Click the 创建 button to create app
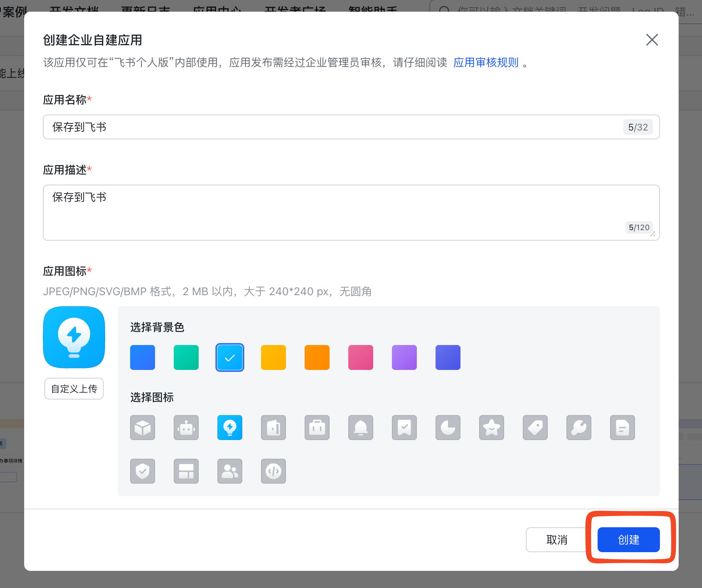Viewport: 702px width, 588px height. 628,540
